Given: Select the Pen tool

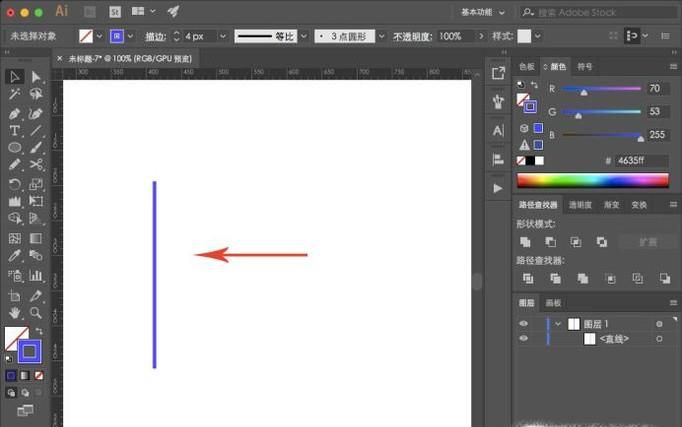Looking at the screenshot, I should pos(15,113).
